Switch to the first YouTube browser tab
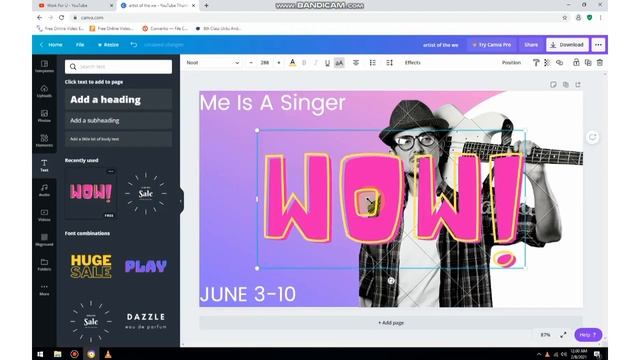Viewport: 640px width, 360px height. tap(72, 6)
